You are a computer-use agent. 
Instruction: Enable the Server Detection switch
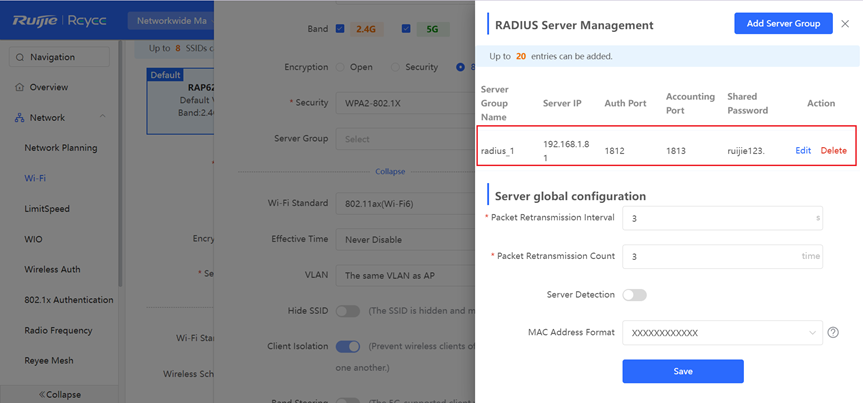[x=634, y=295]
